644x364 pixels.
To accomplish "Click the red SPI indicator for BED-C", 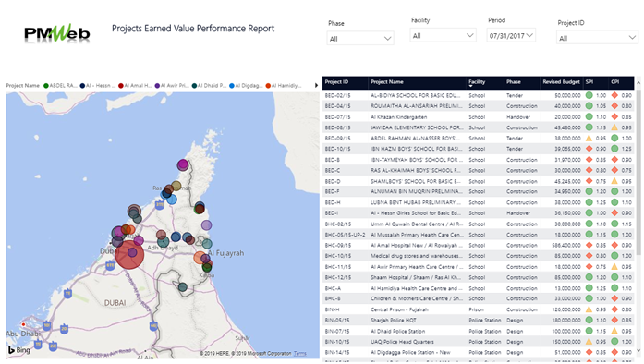I will coord(589,170).
